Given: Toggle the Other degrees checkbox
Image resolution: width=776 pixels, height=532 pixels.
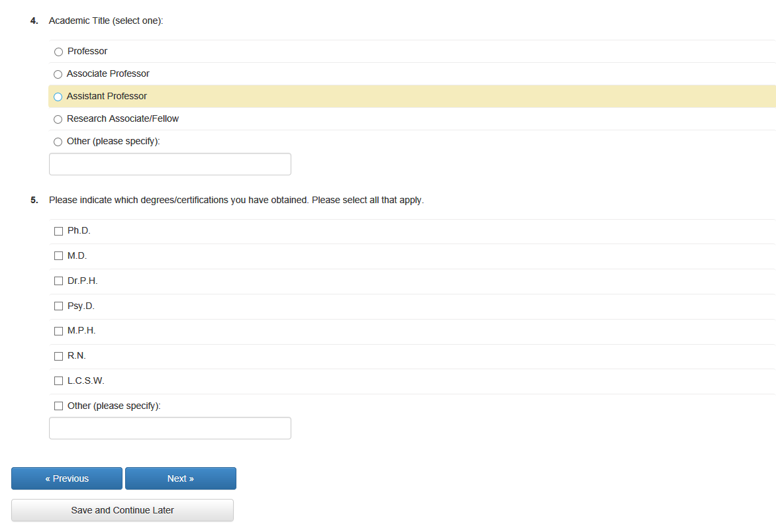Looking at the screenshot, I should (58, 406).
